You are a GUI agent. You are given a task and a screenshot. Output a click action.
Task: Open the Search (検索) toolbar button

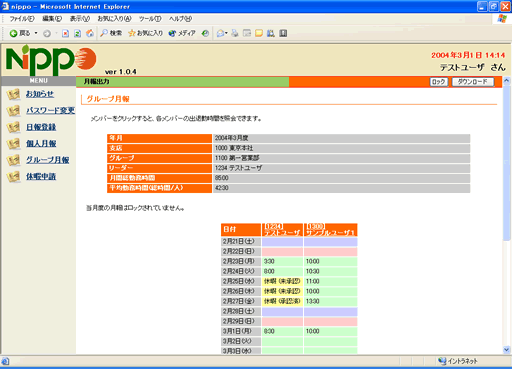point(111,33)
